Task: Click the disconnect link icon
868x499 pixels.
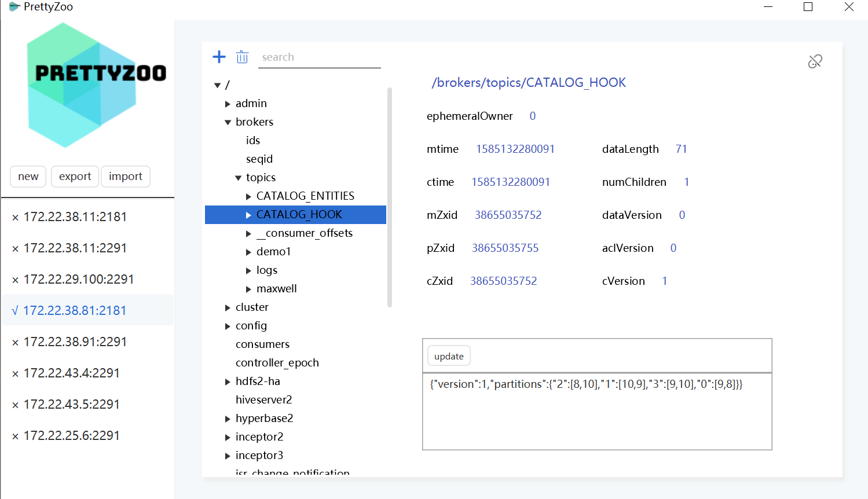Action: point(815,61)
